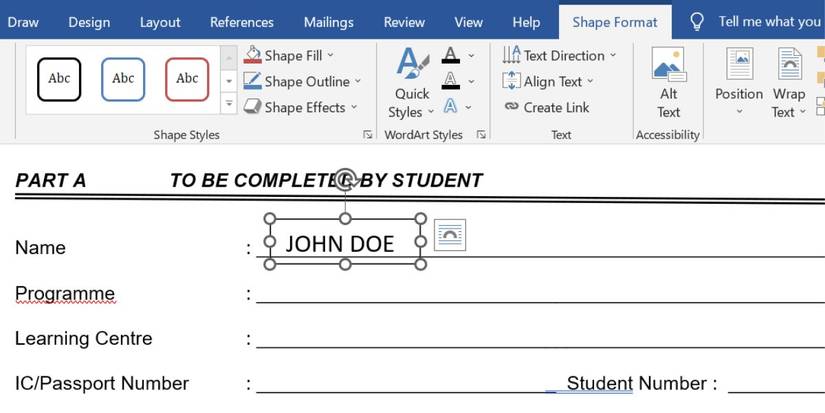Viewport: 825px width, 413px height.
Task: Open the Shape Outline dropdown
Action: tap(357, 82)
